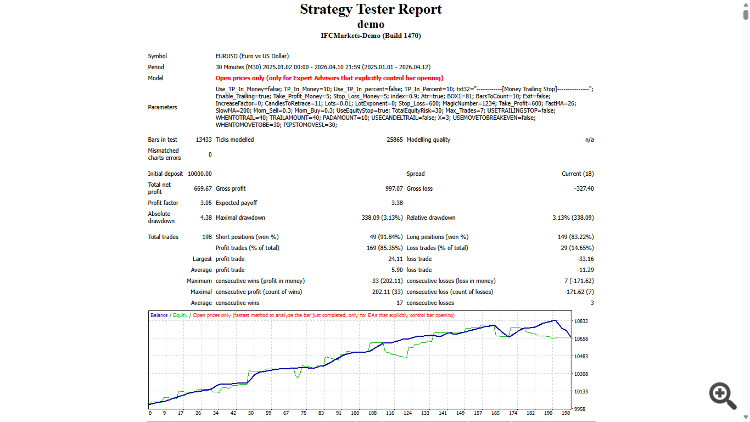Click the '202.11 (33)' consecutive profit value
This screenshot has width=750, height=422.
pyautogui.click(x=387, y=292)
